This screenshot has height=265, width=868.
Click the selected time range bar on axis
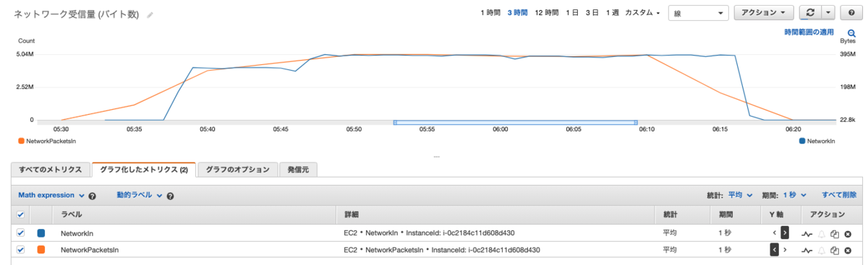click(515, 123)
